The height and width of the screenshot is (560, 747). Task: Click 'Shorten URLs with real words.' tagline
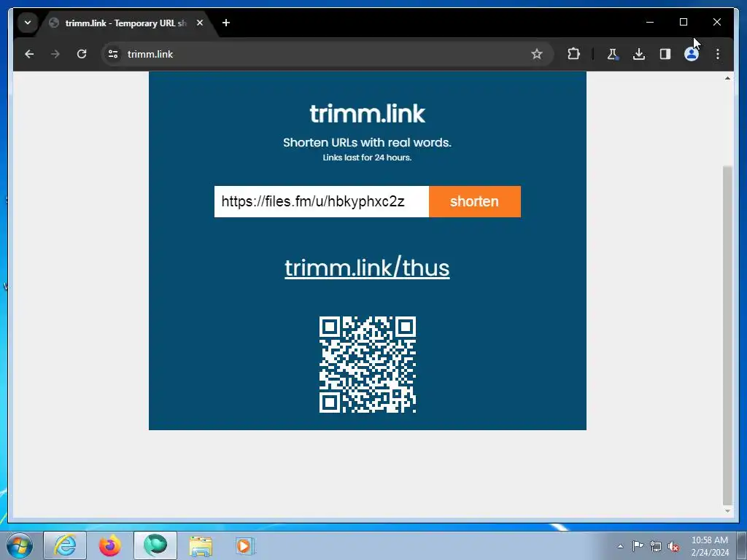click(368, 142)
